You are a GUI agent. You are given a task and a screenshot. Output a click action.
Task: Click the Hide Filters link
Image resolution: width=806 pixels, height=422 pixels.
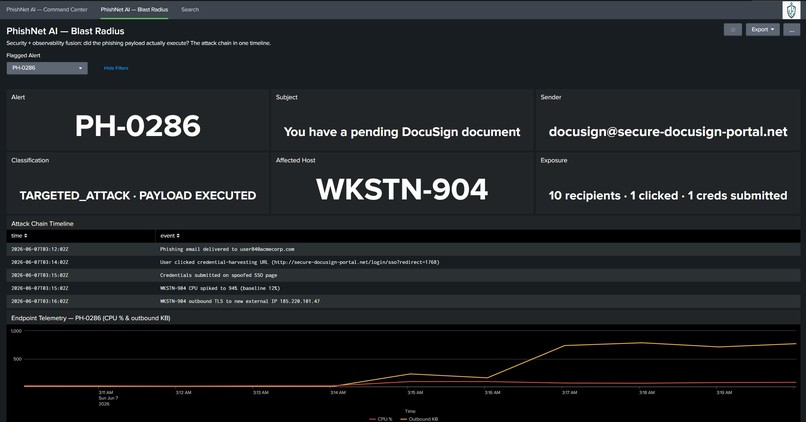(116, 68)
